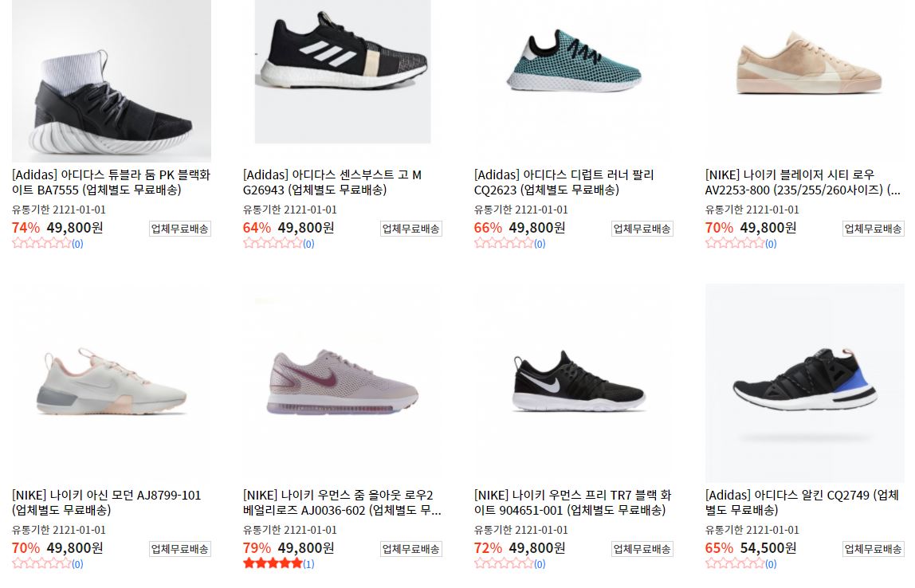Open the (1) review count on the Zoom All Out shoe
The width and height of the screenshot is (915, 588).
(x=308, y=564)
